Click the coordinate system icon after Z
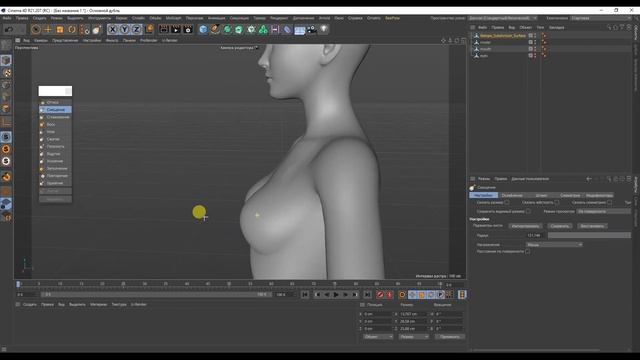This screenshot has width=640, height=360. pos(149,29)
